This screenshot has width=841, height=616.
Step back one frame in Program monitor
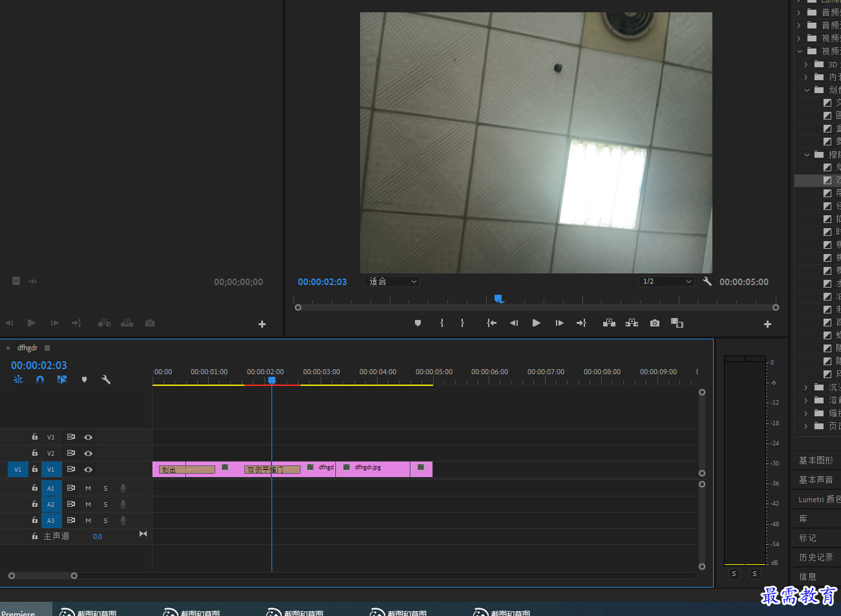click(514, 323)
